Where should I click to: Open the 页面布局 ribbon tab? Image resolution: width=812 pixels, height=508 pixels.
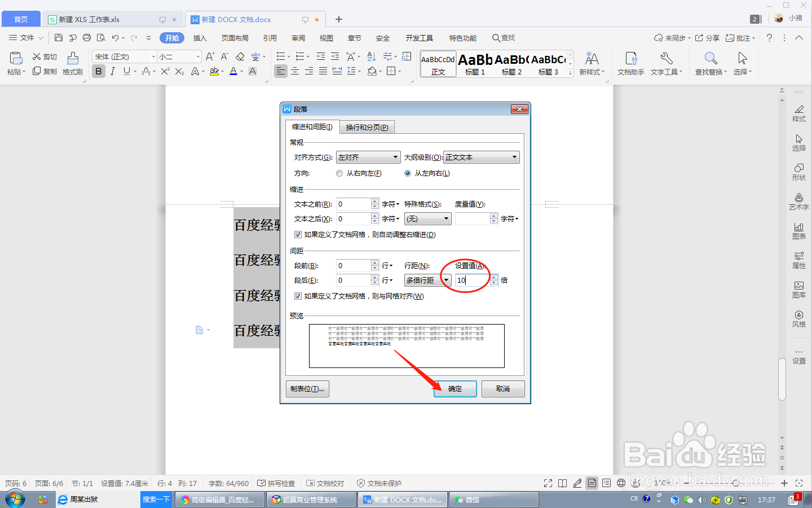(x=235, y=38)
